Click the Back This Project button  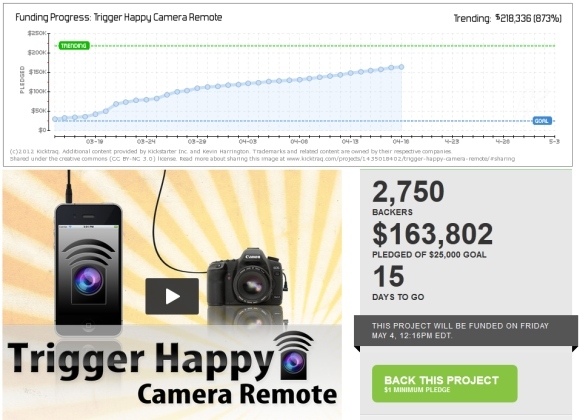(x=445, y=384)
